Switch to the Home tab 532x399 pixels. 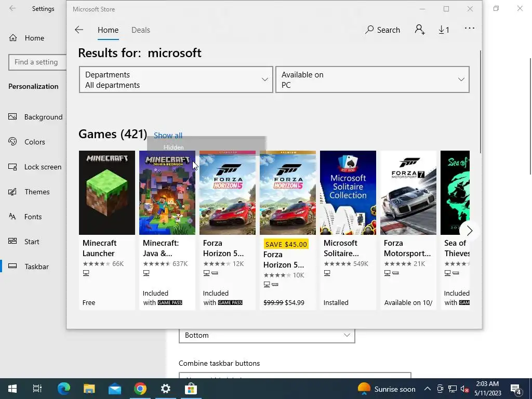[108, 30]
